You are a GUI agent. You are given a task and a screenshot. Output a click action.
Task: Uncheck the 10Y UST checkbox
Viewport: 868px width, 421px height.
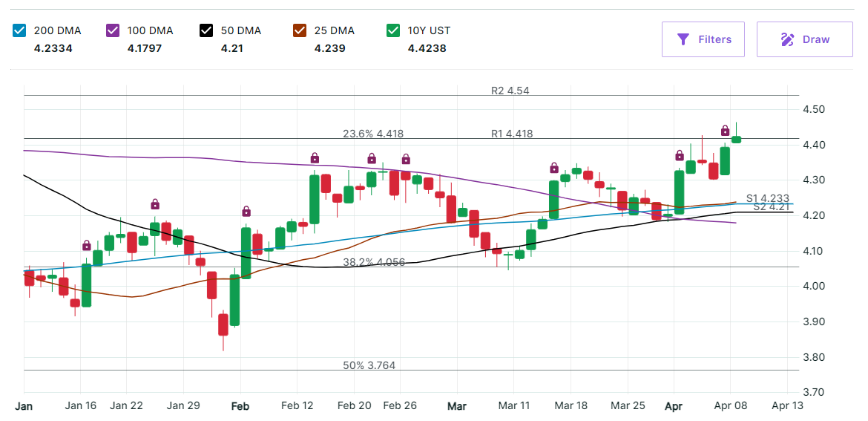point(392,30)
